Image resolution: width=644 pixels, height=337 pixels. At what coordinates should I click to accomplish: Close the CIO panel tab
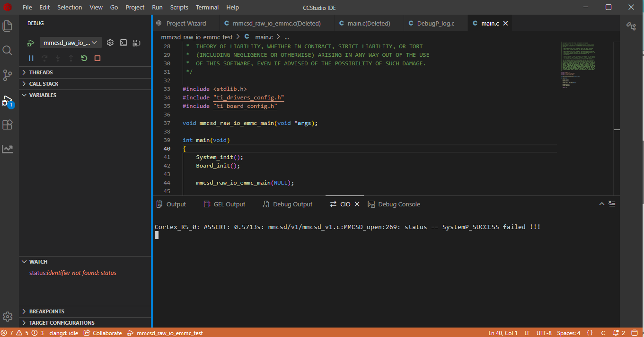click(x=357, y=204)
